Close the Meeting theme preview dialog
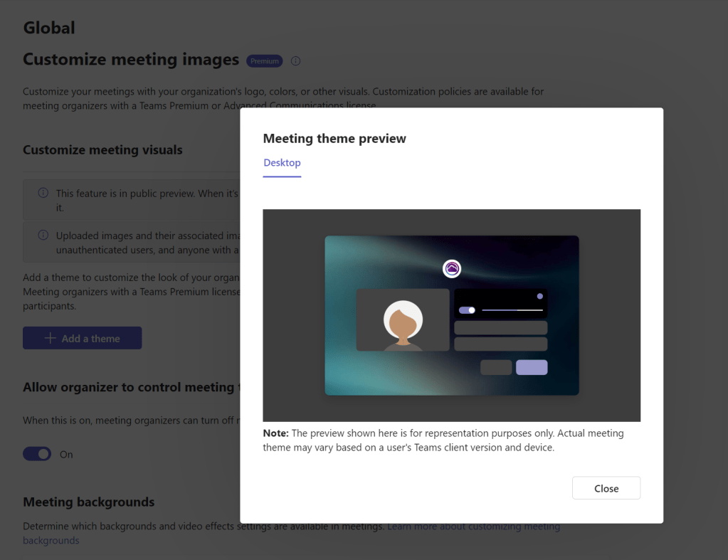Screen dimensions: 728x560 pos(606,488)
